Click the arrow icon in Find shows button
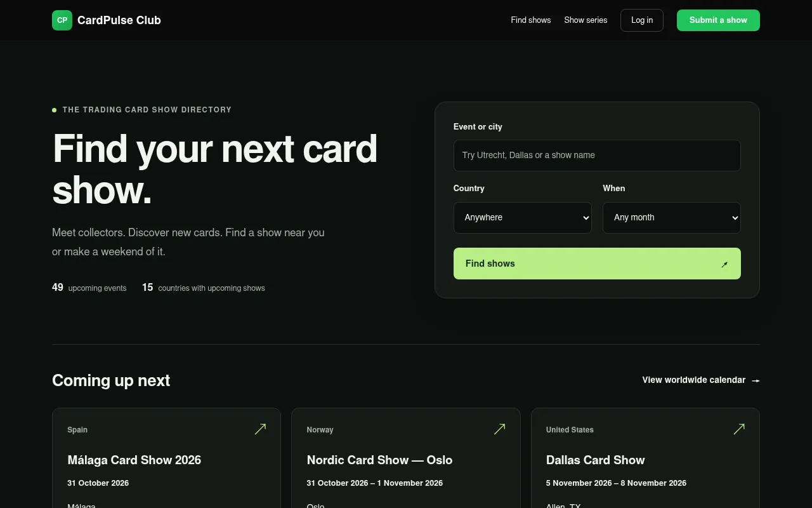 click(724, 264)
